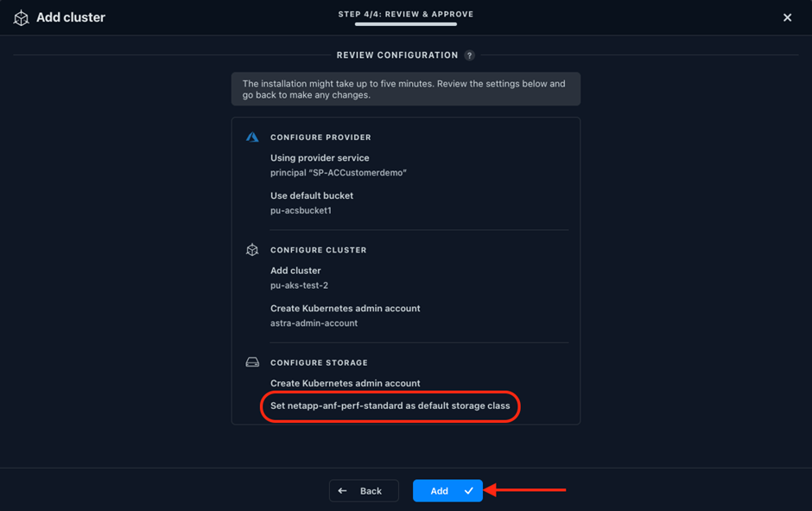Close the Add cluster dialog

(787, 17)
